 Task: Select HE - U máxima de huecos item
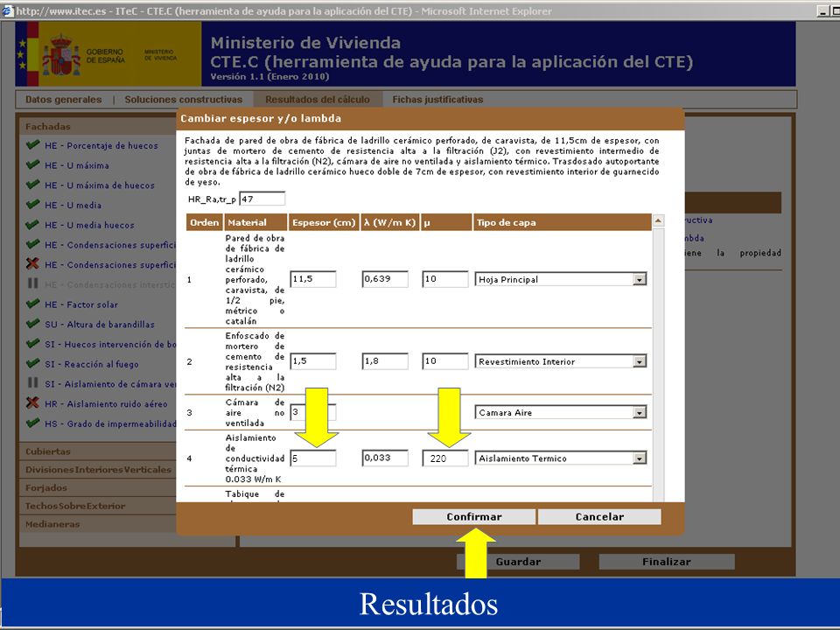pos(100,185)
